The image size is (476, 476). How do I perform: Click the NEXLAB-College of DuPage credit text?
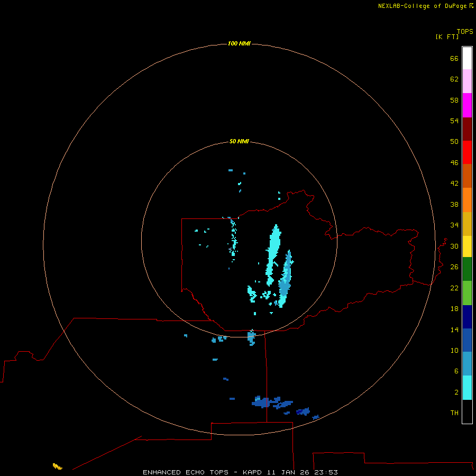pos(422,6)
